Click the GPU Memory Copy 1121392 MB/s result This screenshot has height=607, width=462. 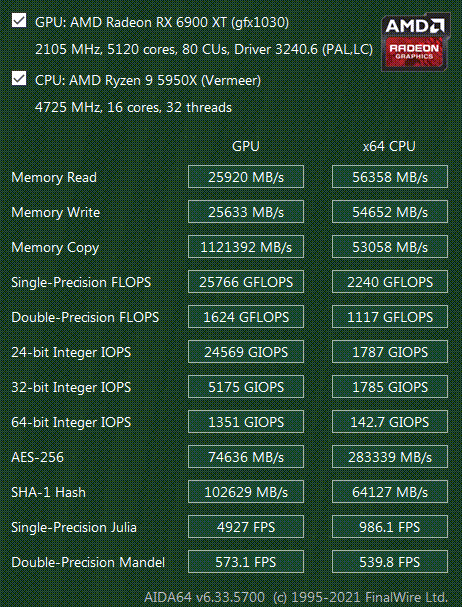(246, 247)
